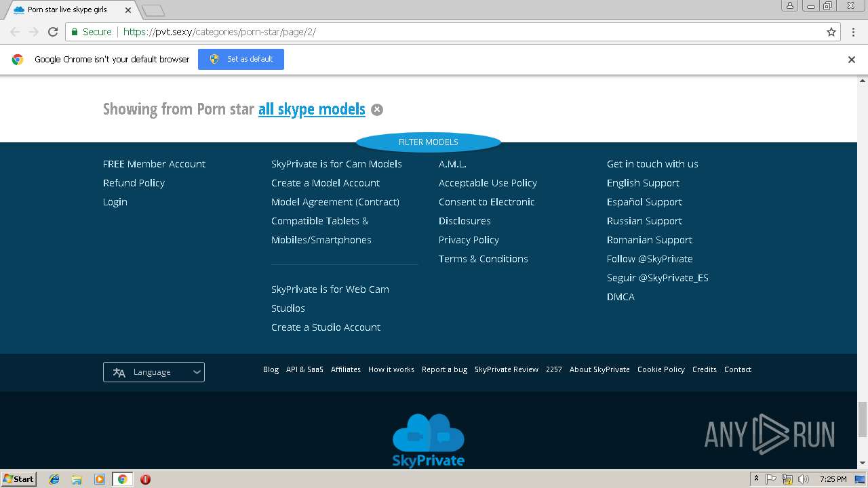The image size is (868, 488).
Task: Open FREE Member Account link
Action: (x=154, y=164)
